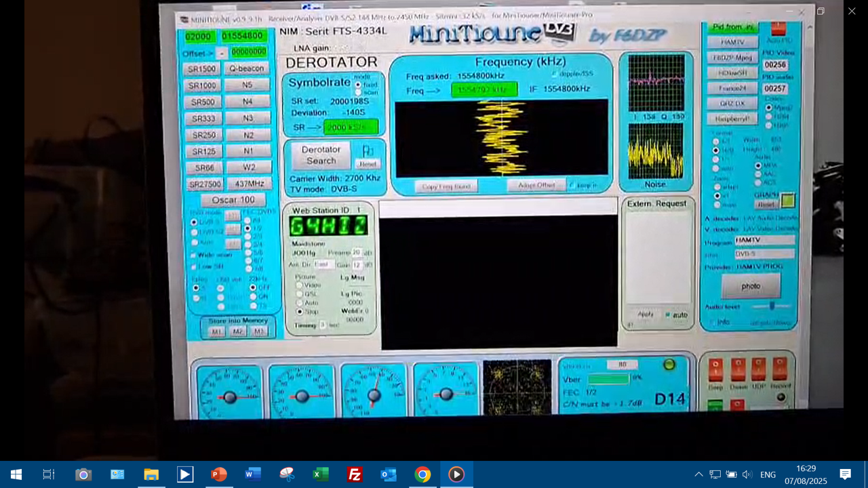The height and width of the screenshot is (488, 868).
Task: Select fixed symbolrate mode radio
Action: [358, 85]
